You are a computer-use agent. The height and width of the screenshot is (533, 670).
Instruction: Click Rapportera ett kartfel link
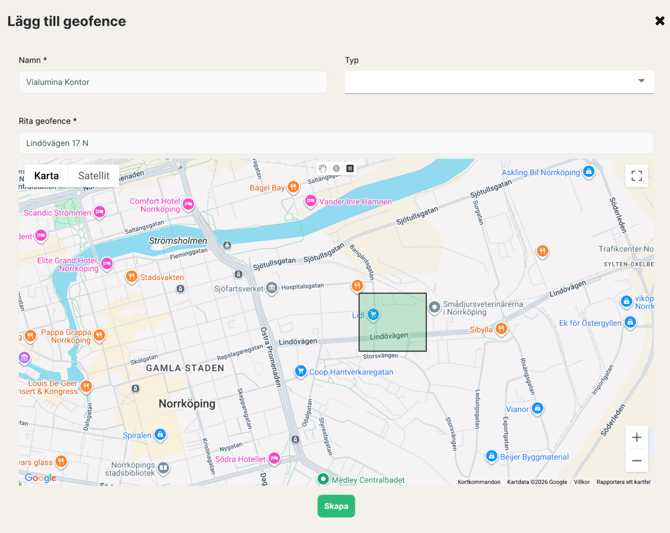[623, 482]
